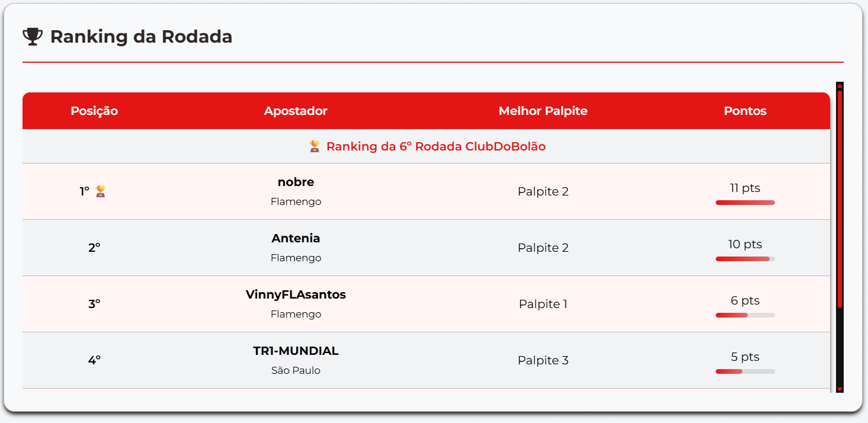Click the 5 pts progress bar for TR1-MUNDIAL

pos(745,371)
